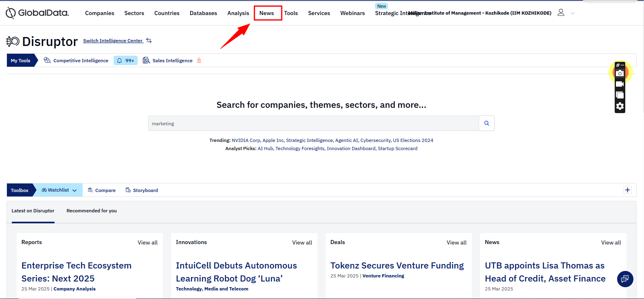The width and height of the screenshot is (644, 299).
Task: Click View all in Reports card
Action: coord(147,242)
